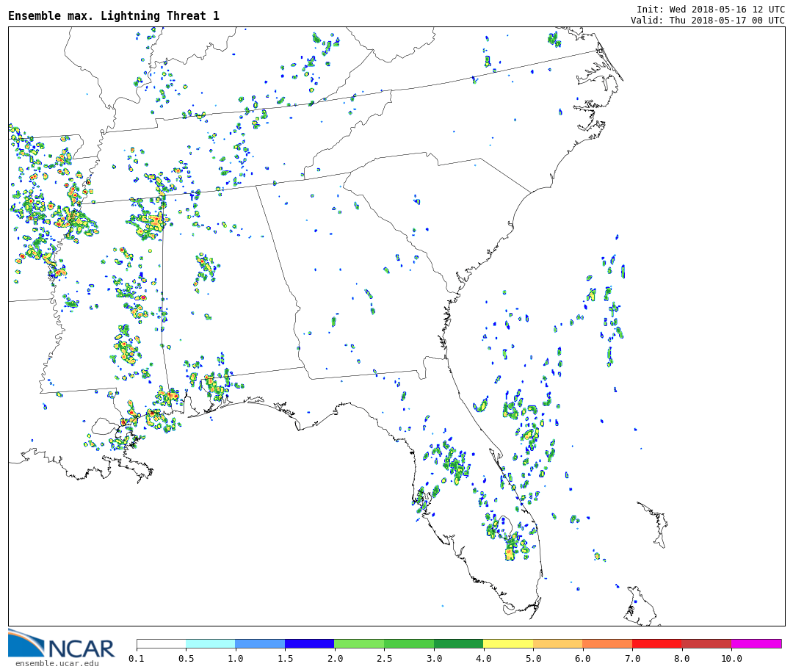Click the NCAR logo
This screenshot has width=793, height=672.
tap(60, 644)
